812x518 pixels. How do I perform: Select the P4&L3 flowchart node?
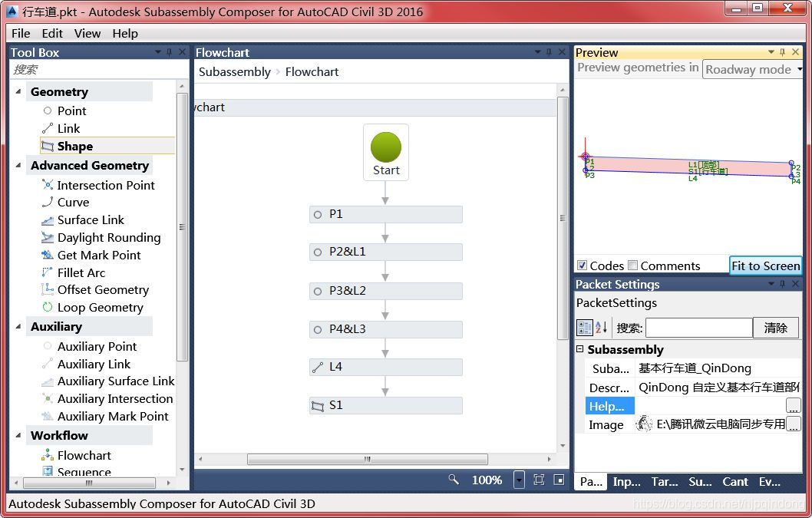click(386, 329)
